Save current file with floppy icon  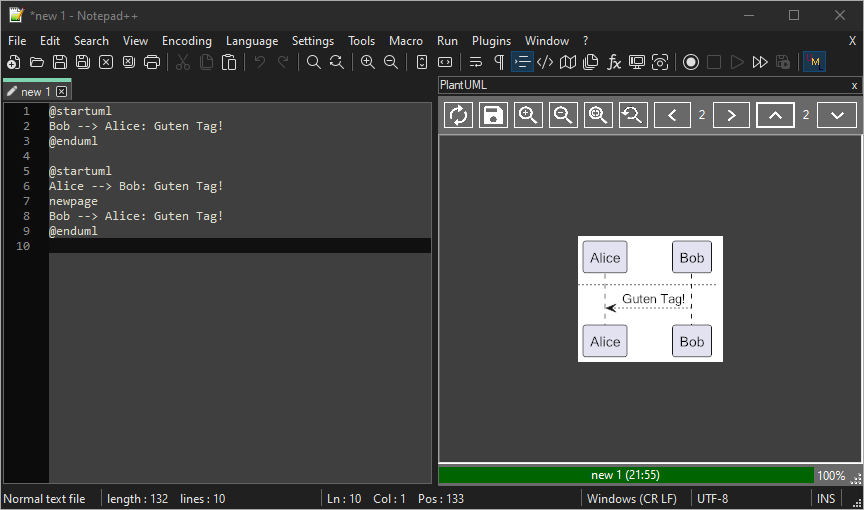click(60, 62)
